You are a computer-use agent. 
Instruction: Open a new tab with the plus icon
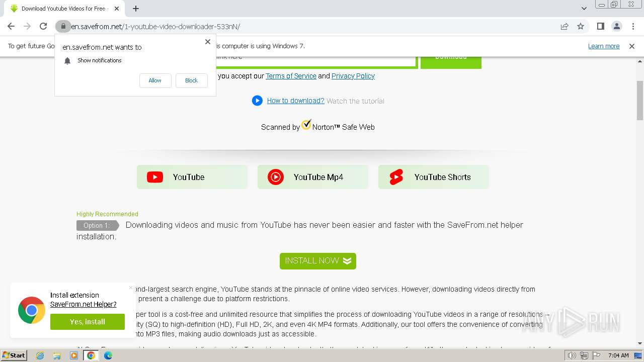pyautogui.click(x=136, y=9)
